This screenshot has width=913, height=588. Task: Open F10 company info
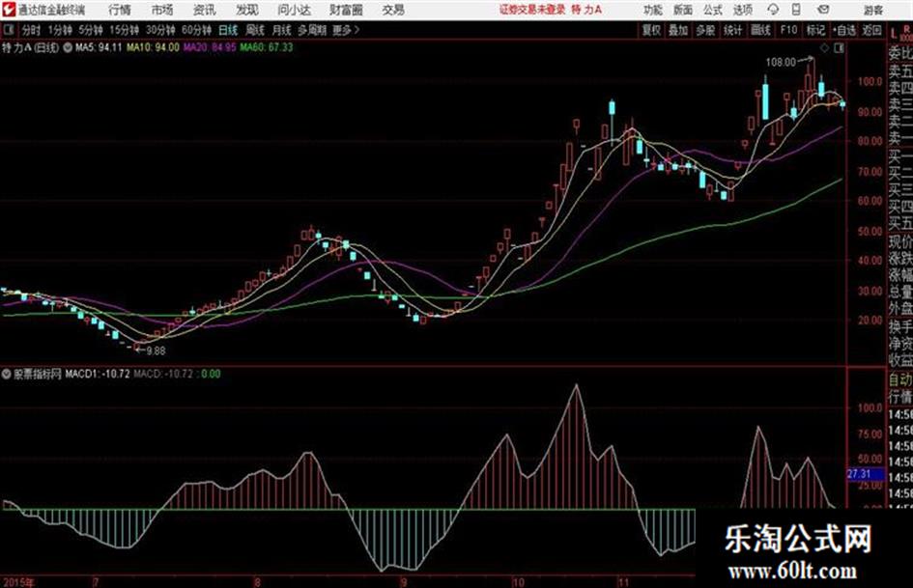pyautogui.click(x=788, y=30)
